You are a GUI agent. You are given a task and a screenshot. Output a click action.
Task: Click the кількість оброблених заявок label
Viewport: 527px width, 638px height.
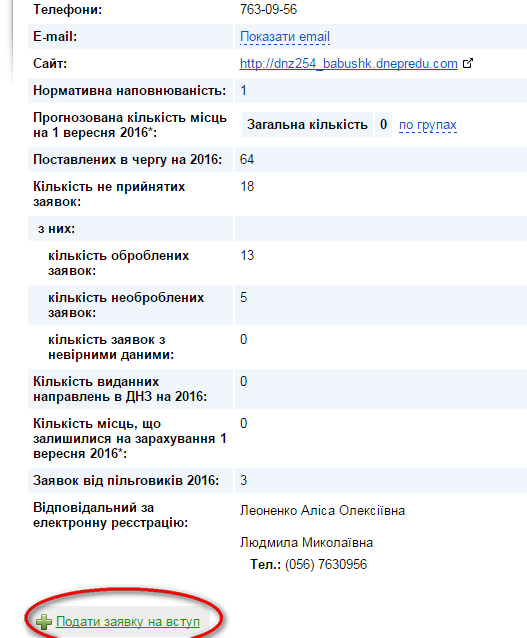(118, 263)
